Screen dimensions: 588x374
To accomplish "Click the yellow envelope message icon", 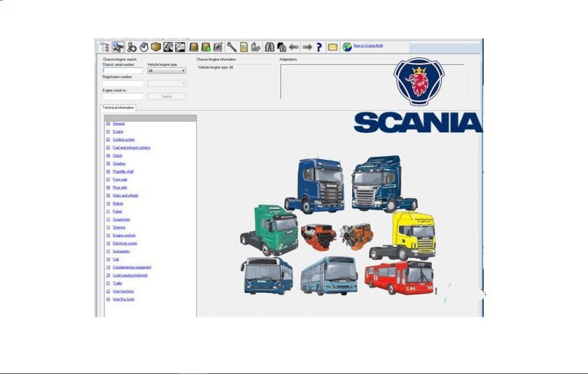I will (x=332, y=47).
